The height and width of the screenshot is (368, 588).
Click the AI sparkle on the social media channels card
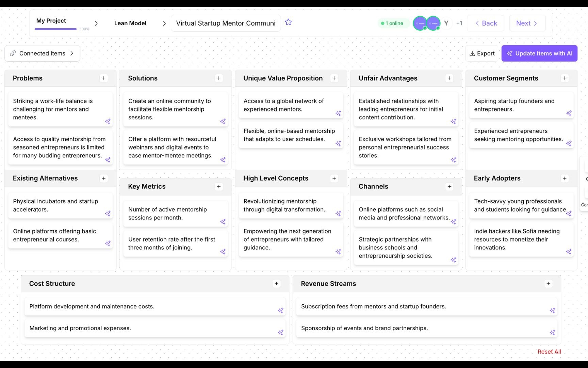pyautogui.click(x=454, y=222)
